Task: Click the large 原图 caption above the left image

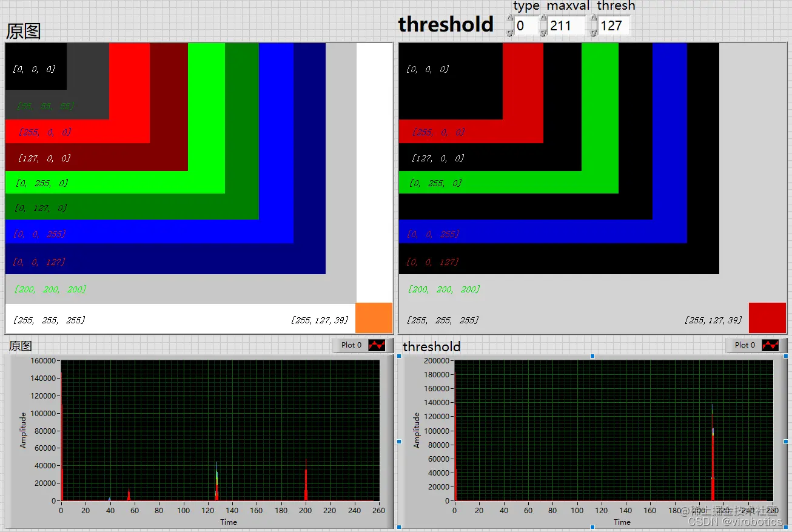Action: point(24,31)
